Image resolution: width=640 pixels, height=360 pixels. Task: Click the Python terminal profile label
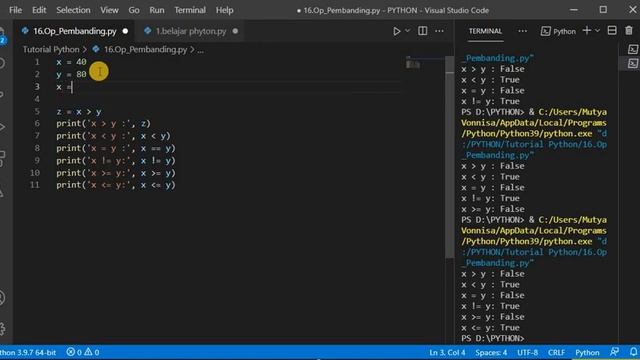pyautogui.click(x=558, y=31)
